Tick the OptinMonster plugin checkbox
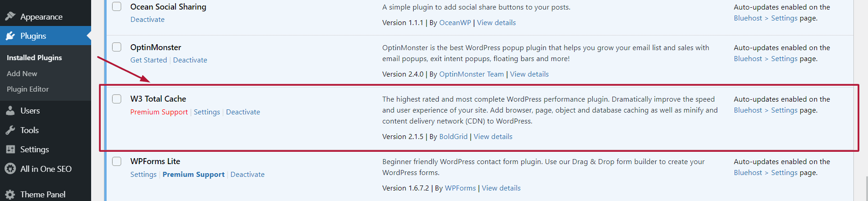868x201 pixels. click(117, 47)
